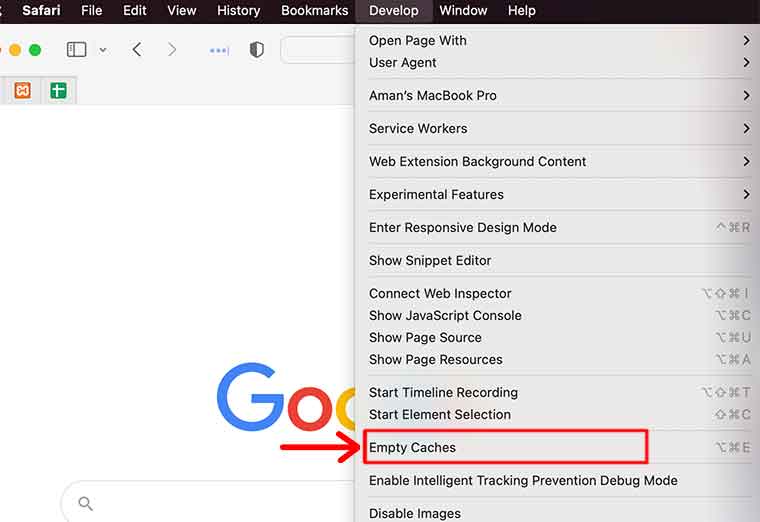This screenshot has height=522, width=760.
Task: Choose Enter Responsive Design Mode
Action: (559, 228)
